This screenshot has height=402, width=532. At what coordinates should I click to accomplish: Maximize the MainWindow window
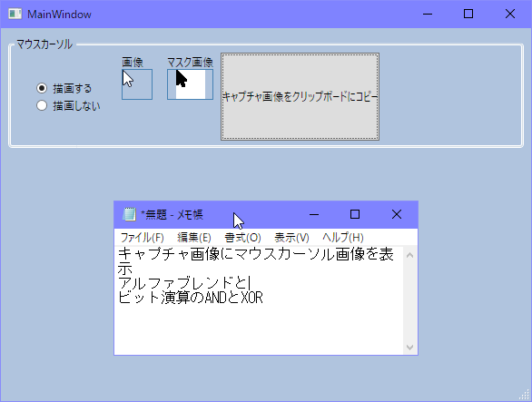468,14
